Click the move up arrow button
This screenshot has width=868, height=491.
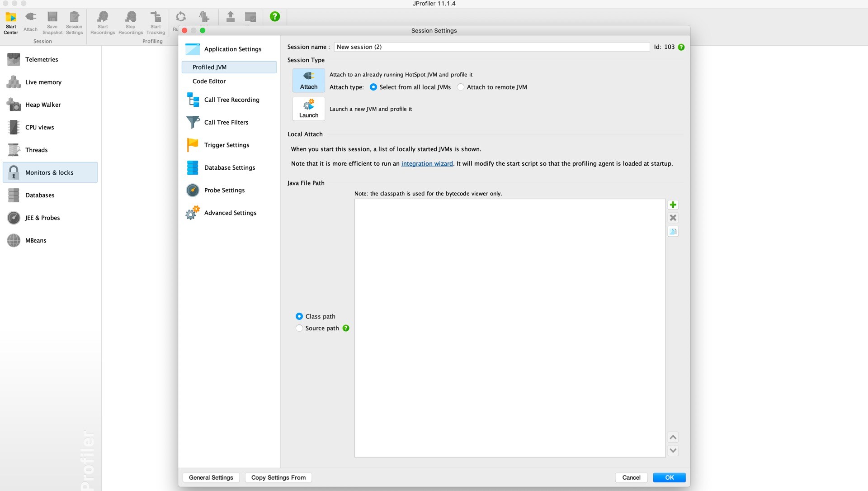click(673, 437)
